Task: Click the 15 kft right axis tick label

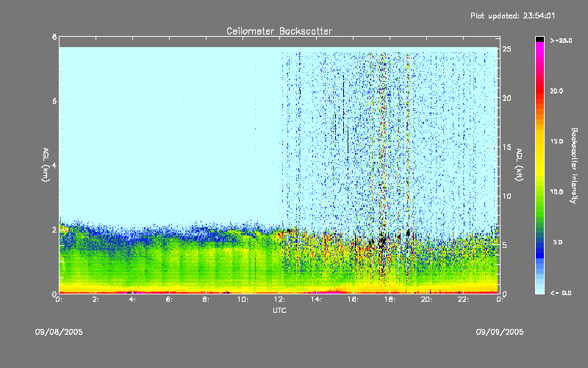Action: point(506,147)
